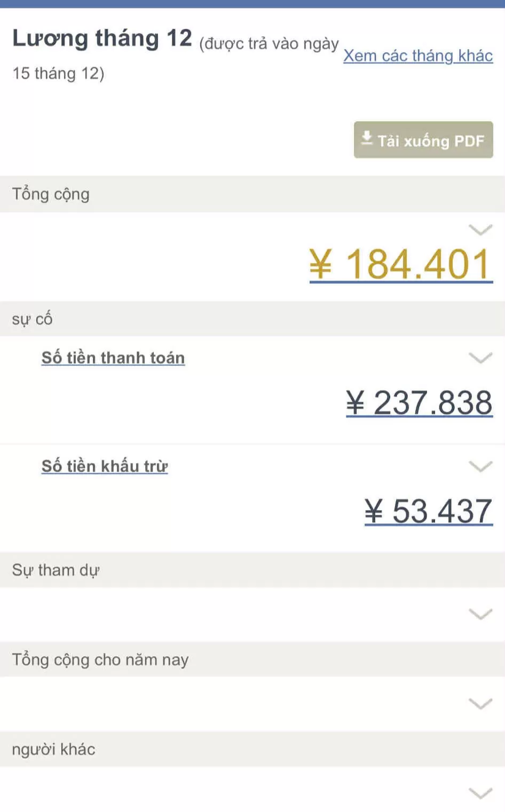The height and width of the screenshot is (812, 505).
Task: Expand the Tổng cộng cho năm nay chevron
Action: (x=480, y=704)
